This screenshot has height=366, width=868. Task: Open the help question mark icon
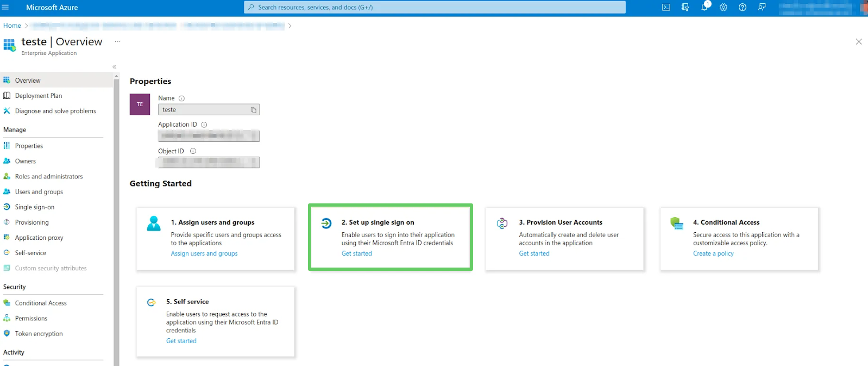click(743, 8)
